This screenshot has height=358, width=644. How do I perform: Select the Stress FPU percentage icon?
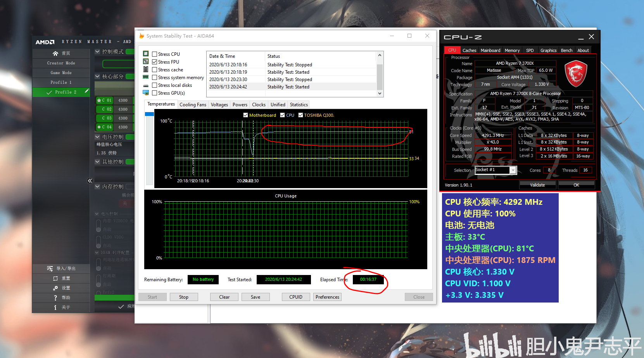146,61
